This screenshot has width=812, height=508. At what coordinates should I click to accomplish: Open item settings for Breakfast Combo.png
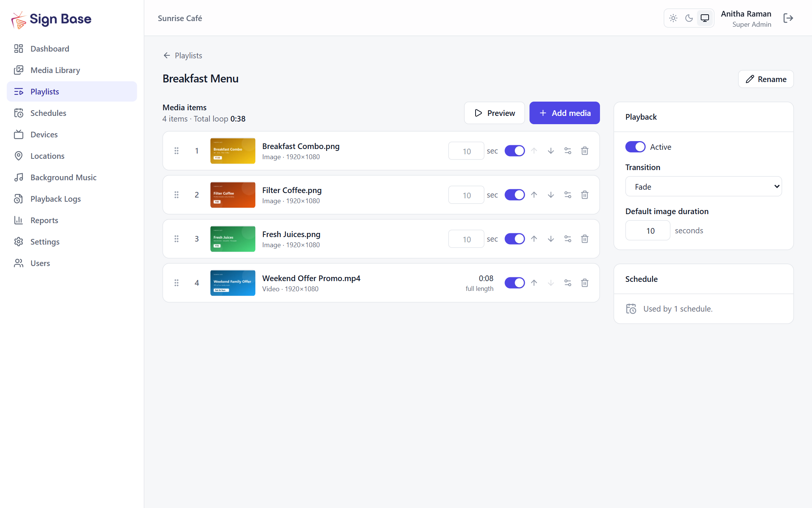click(x=568, y=151)
